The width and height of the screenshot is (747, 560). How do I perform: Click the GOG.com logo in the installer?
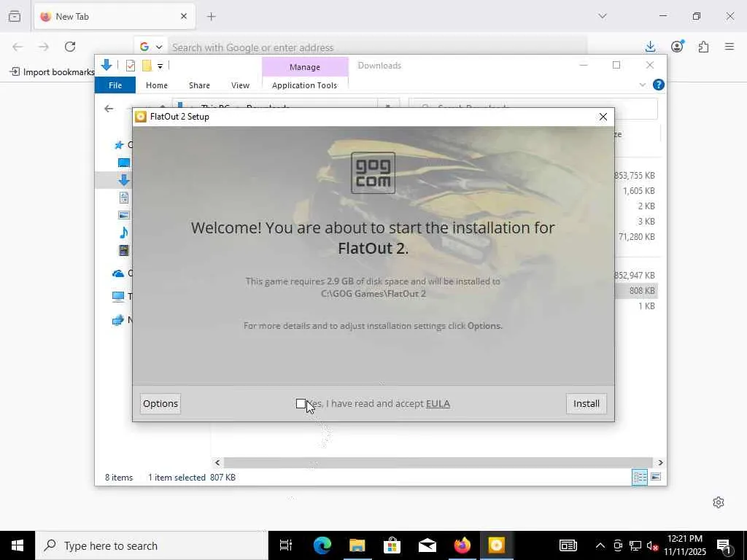373,173
